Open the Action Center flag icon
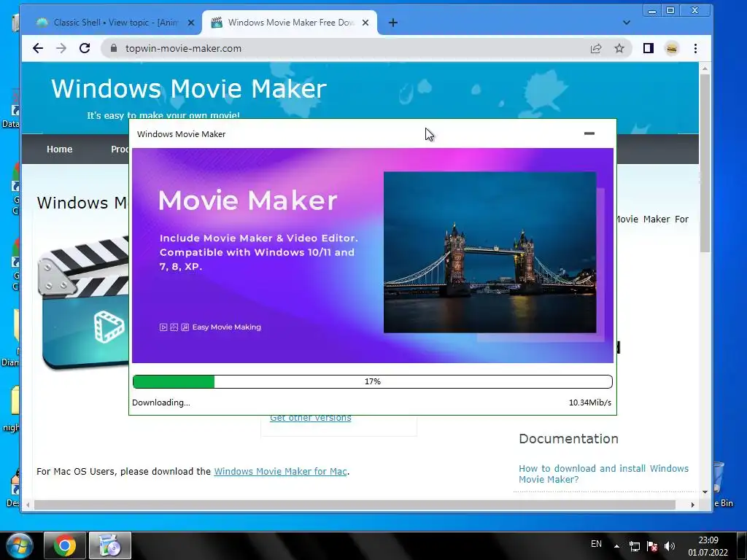747x560 pixels. (652, 546)
